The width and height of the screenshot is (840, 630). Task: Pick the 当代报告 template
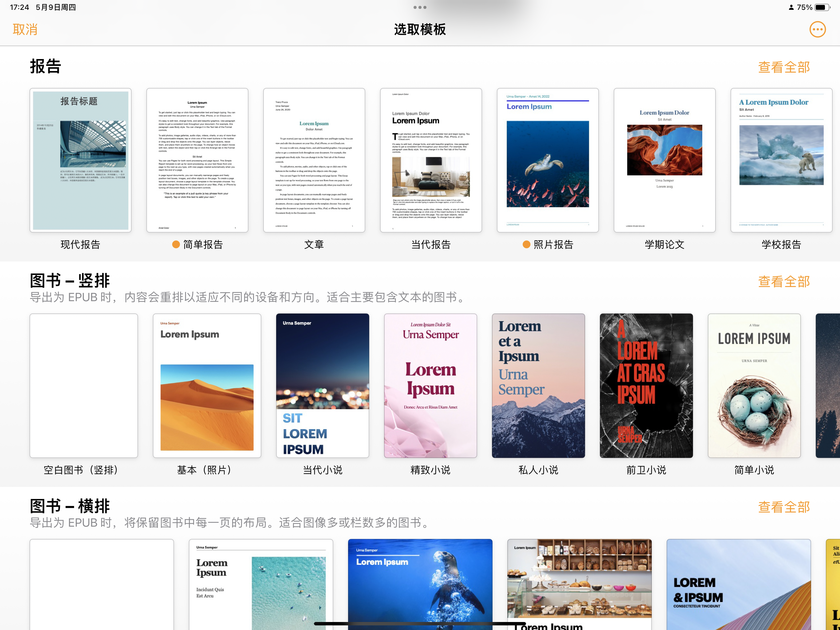431,160
